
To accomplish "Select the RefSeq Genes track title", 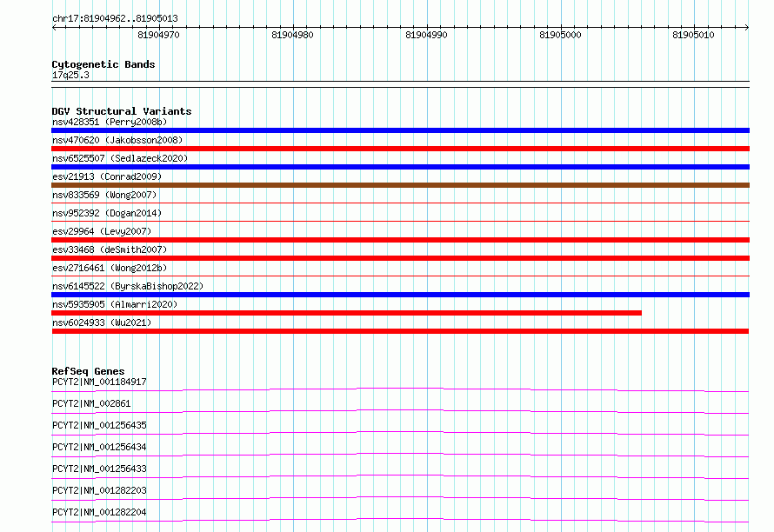I will coord(89,371).
